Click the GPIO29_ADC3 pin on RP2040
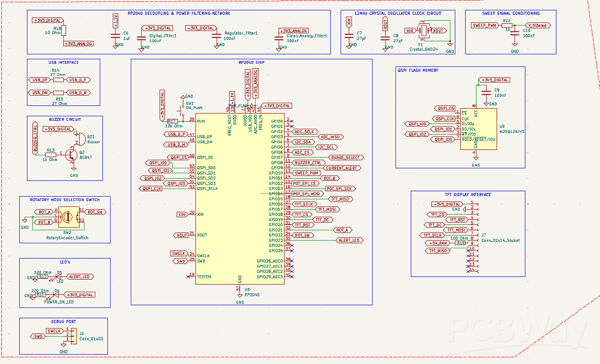 (270, 276)
